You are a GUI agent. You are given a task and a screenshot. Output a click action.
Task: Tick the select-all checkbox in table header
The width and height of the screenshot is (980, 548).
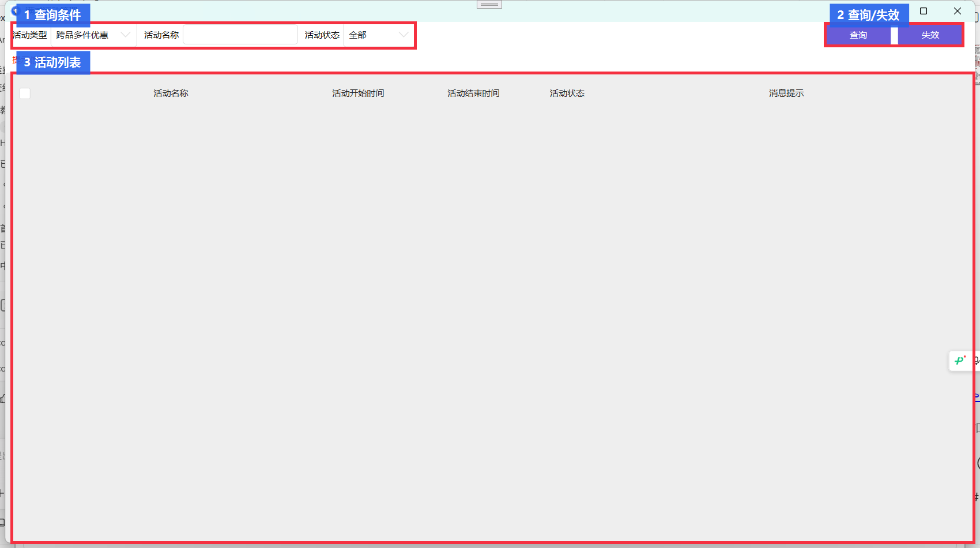25,93
